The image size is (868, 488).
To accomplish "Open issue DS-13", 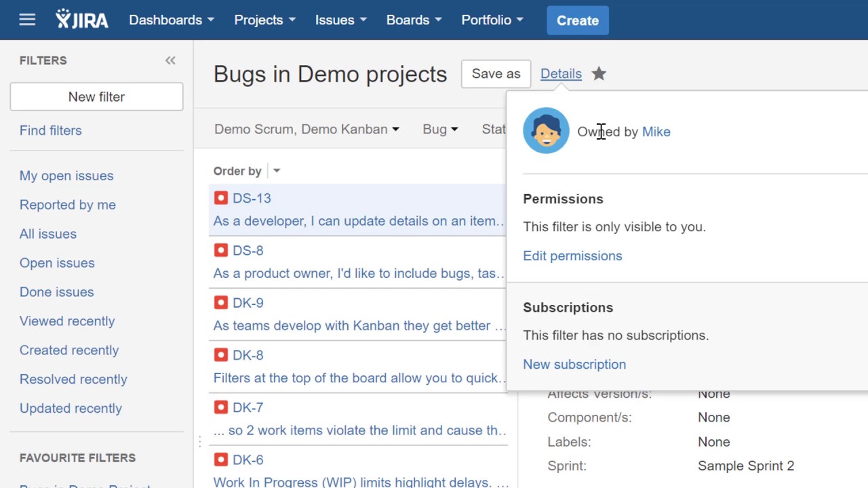I will tap(252, 198).
